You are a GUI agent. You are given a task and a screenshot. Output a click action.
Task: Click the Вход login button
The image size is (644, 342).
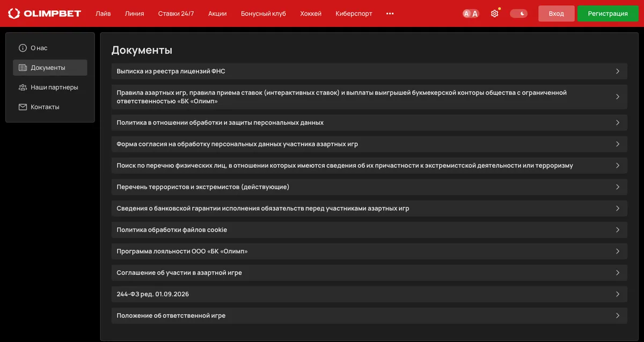(557, 13)
